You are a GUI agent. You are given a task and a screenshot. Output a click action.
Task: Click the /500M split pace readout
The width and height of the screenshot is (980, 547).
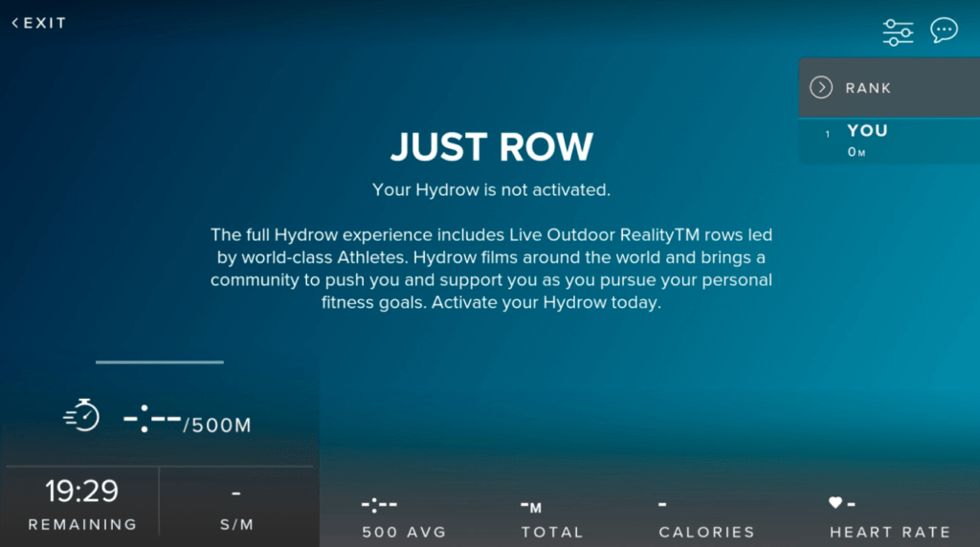pyautogui.click(x=188, y=420)
